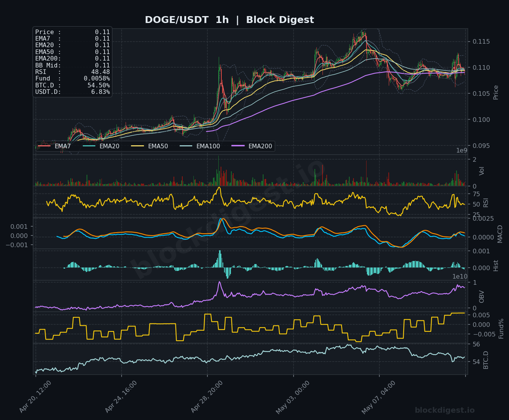Click the EMA200 row in the stats box
The width and height of the screenshot is (509, 420).
click(72, 59)
